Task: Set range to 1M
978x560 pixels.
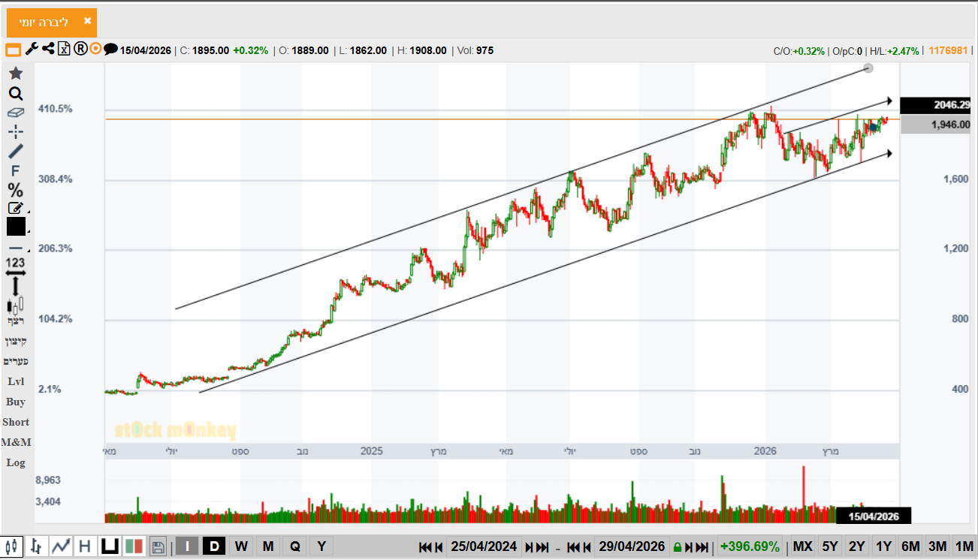Action: click(964, 546)
